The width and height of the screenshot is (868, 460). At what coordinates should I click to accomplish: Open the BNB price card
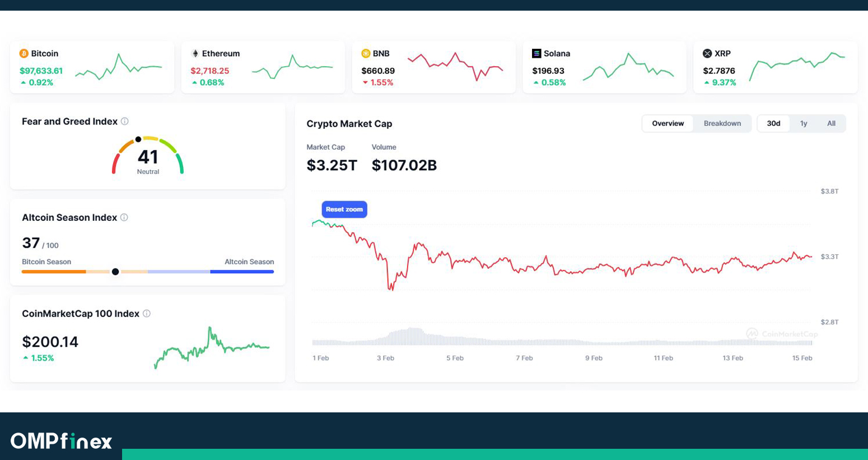click(x=434, y=67)
